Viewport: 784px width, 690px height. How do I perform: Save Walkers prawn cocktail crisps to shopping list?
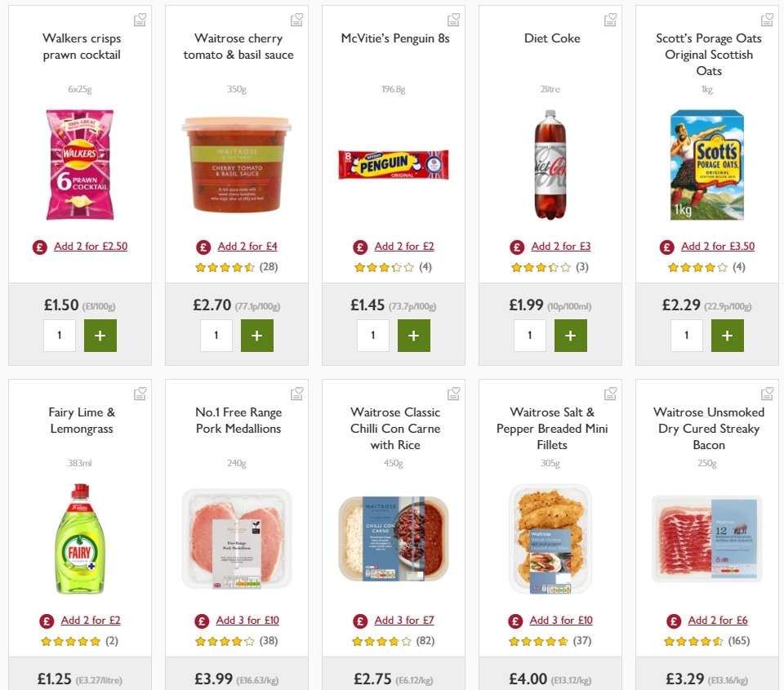pyautogui.click(x=140, y=19)
